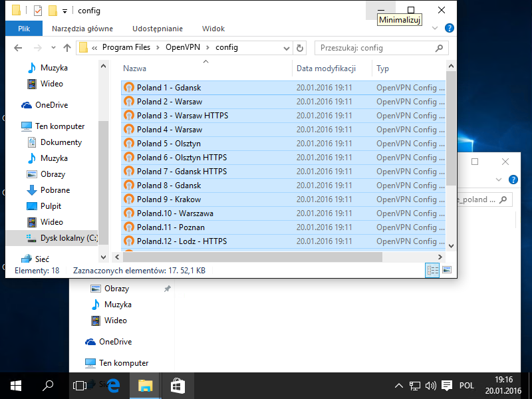This screenshot has width=532, height=399.
Task: Switch the POL input language indicator
Action: coord(467,386)
